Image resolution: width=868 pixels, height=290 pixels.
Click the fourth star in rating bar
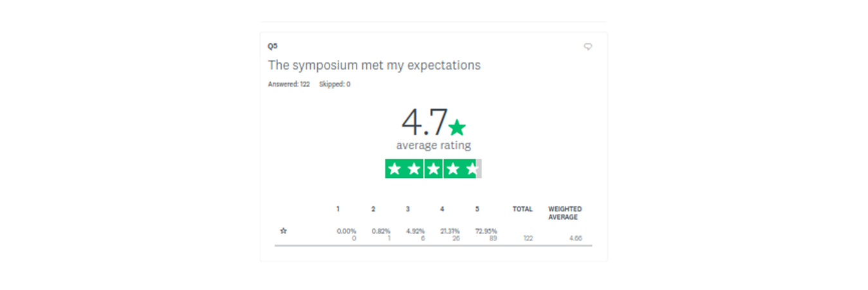(x=453, y=169)
